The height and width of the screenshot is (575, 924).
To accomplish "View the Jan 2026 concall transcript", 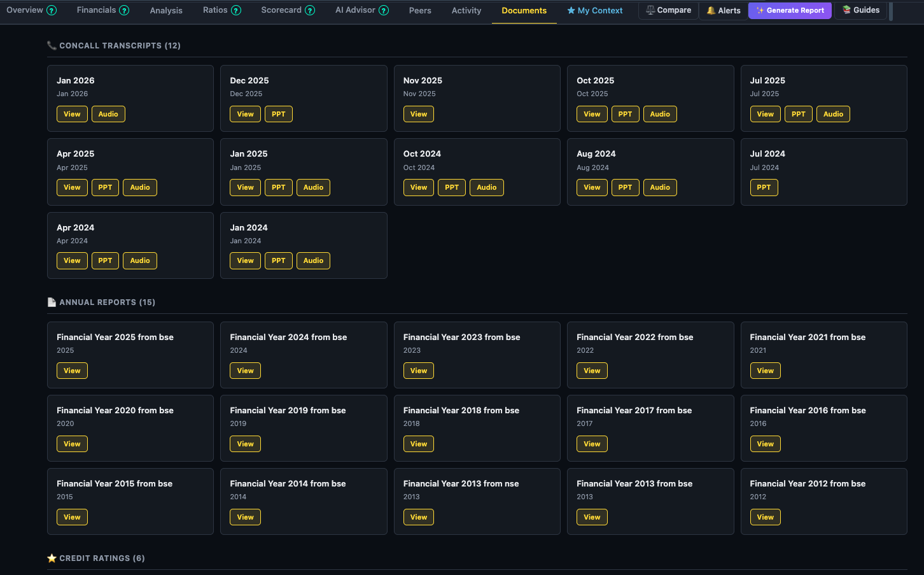I will click(x=72, y=113).
